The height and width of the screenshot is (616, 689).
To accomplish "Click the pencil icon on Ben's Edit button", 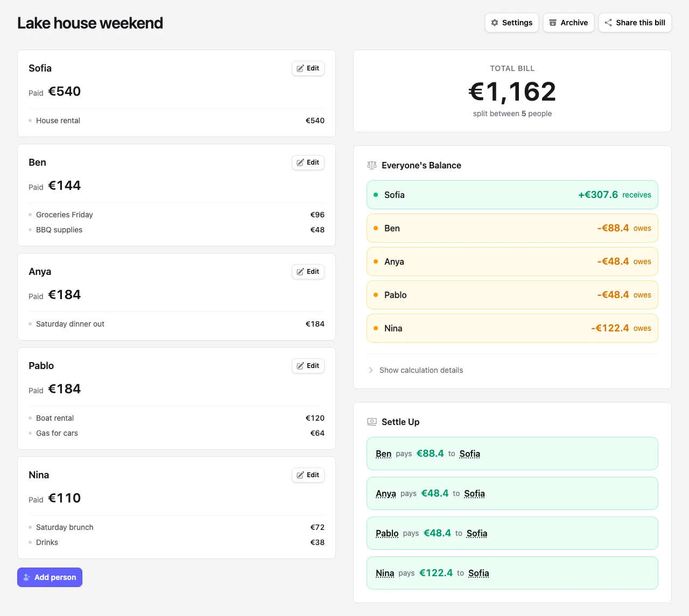I will tap(300, 162).
